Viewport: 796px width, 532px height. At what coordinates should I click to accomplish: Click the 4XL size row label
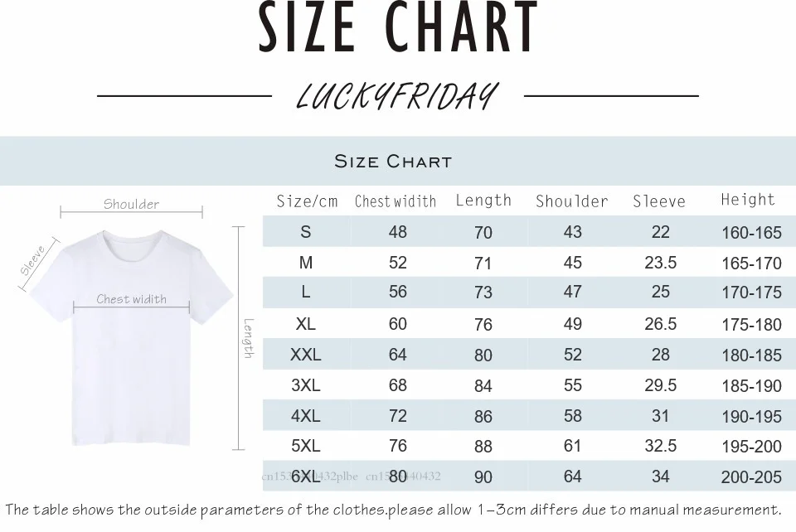(306, 416)
